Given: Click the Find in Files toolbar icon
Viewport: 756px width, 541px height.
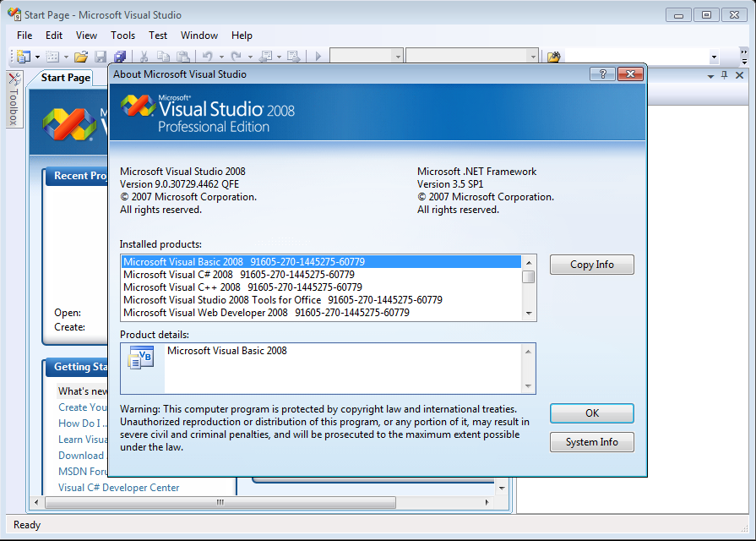Looking at the screenshot, I should point(554,57).
